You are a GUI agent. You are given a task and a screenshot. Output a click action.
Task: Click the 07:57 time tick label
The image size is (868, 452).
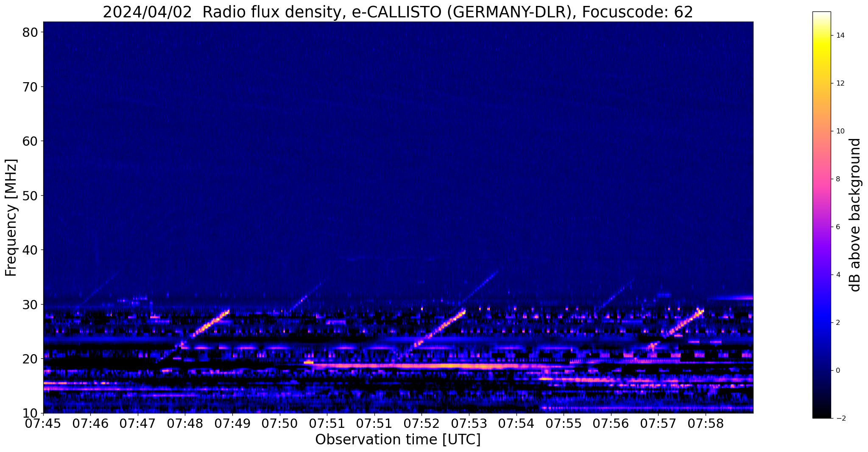coord(658,424)
